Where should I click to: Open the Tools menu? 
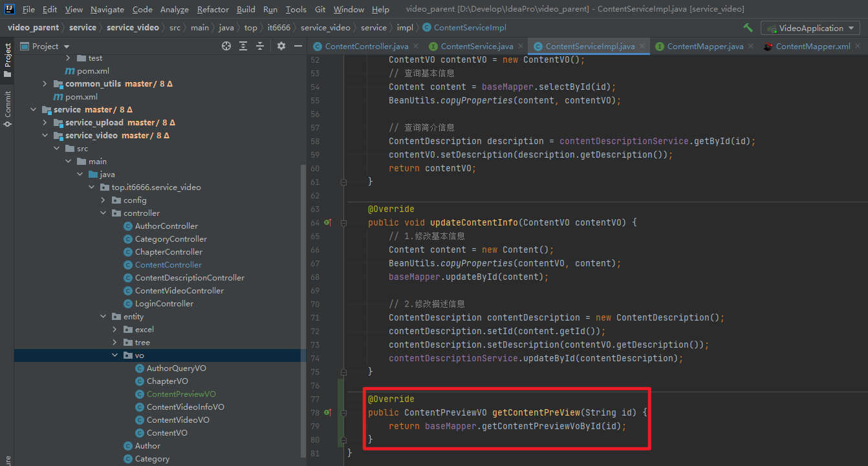[296, 9]
